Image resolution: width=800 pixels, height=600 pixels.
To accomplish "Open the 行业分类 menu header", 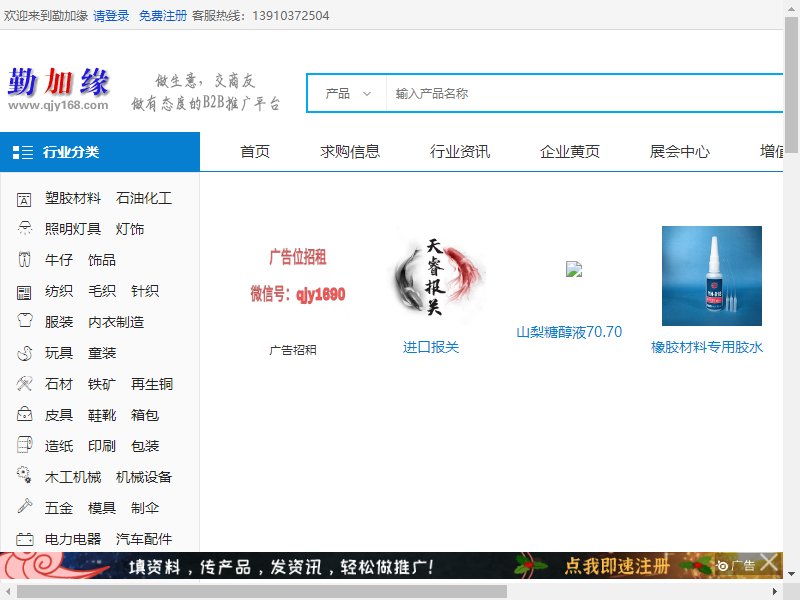I will 100,152.
